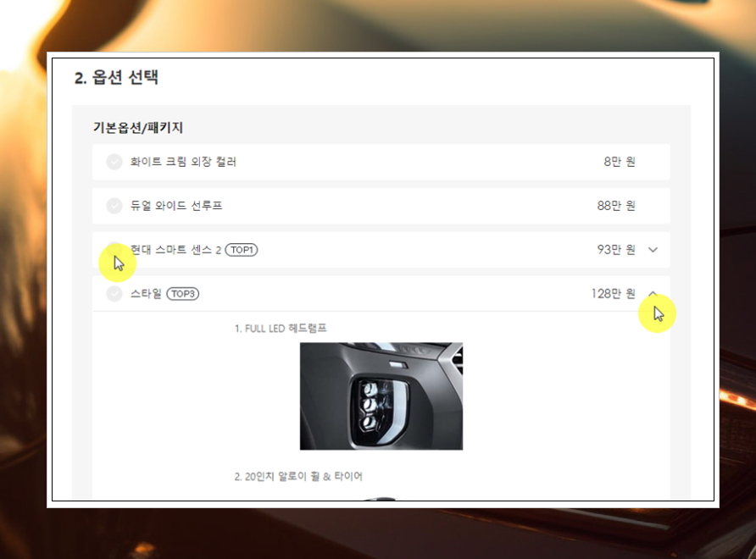Viewport: 756px width, 559px height.
Task: Click the 기본옵션/패키지 section heading
Action: (138, 128)
